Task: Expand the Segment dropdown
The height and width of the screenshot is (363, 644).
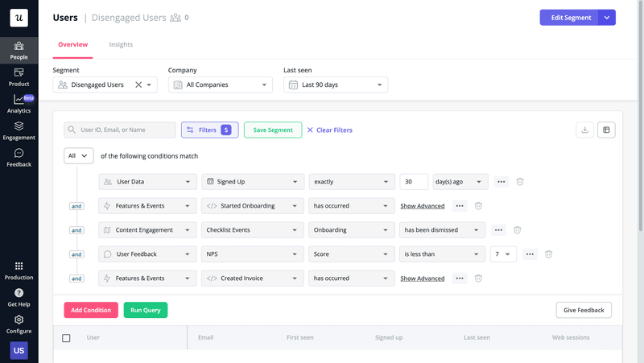Action: pyautogui.click(x=149, y=85)
